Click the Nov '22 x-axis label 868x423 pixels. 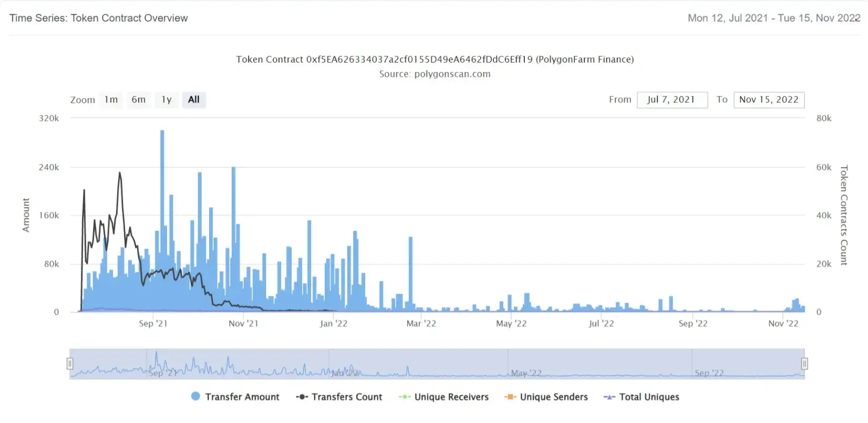pos(783,323)
